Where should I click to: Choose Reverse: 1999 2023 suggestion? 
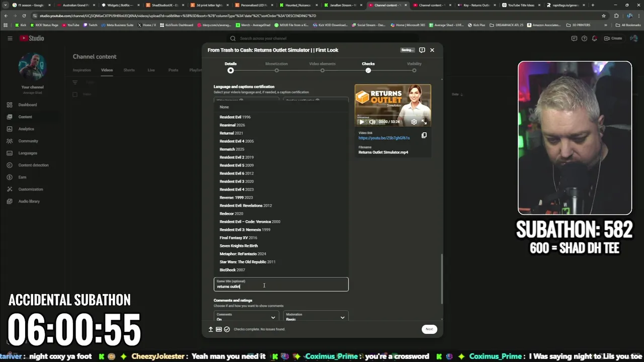pyautogui.click(x=281, y=198)
